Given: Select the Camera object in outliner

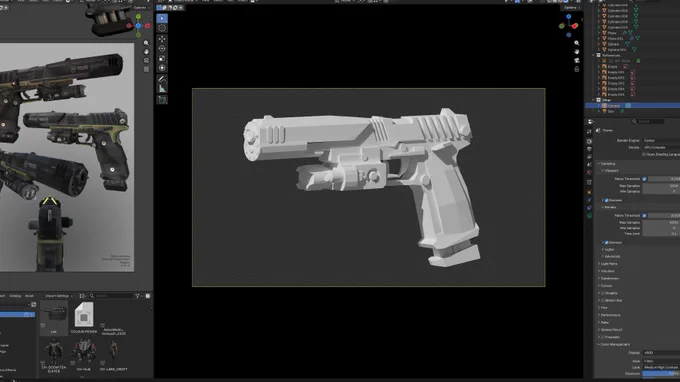Looking at the screenshot, I should pyautogui.click(x=614, y=105).
